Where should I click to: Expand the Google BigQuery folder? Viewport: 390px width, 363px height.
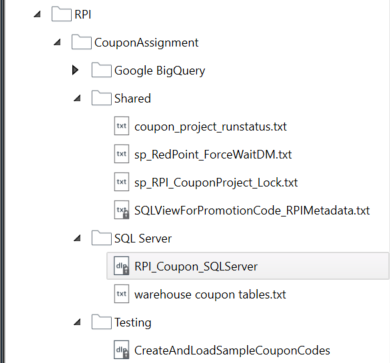(75, 70)
